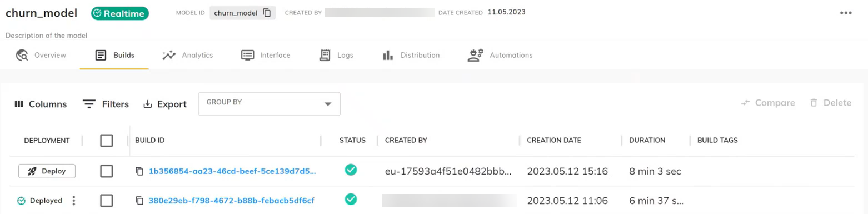Click the Deployment column header
Viewport: 868px width, 214px height.
(x=47, y=141)
